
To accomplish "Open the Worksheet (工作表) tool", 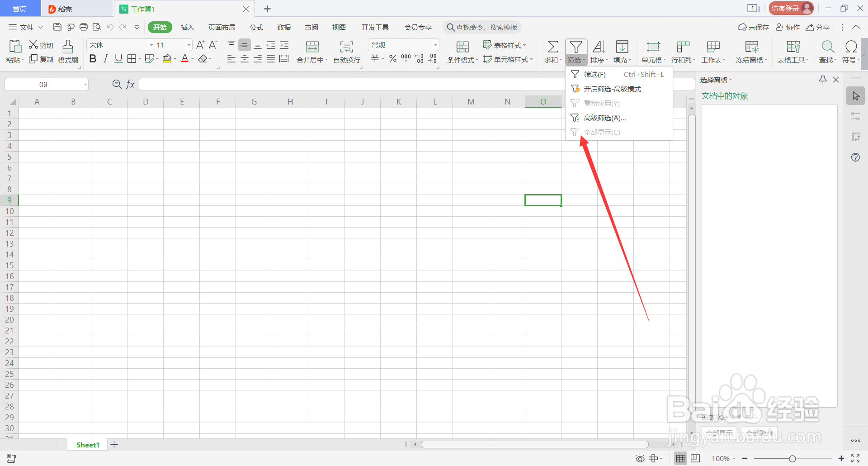I will [x=713, y=51].
